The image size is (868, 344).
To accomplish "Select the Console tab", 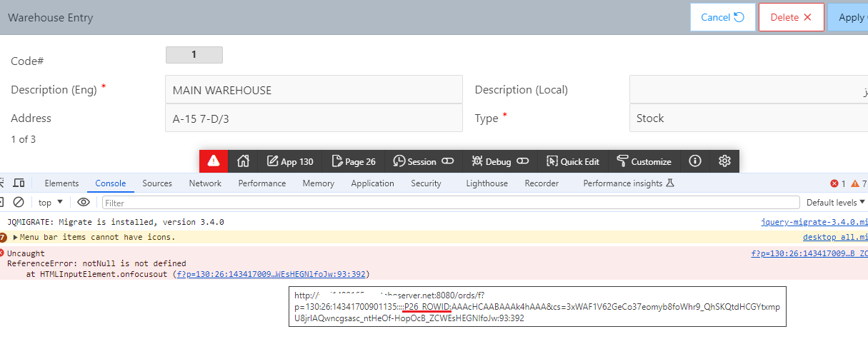I will point(111,183).
